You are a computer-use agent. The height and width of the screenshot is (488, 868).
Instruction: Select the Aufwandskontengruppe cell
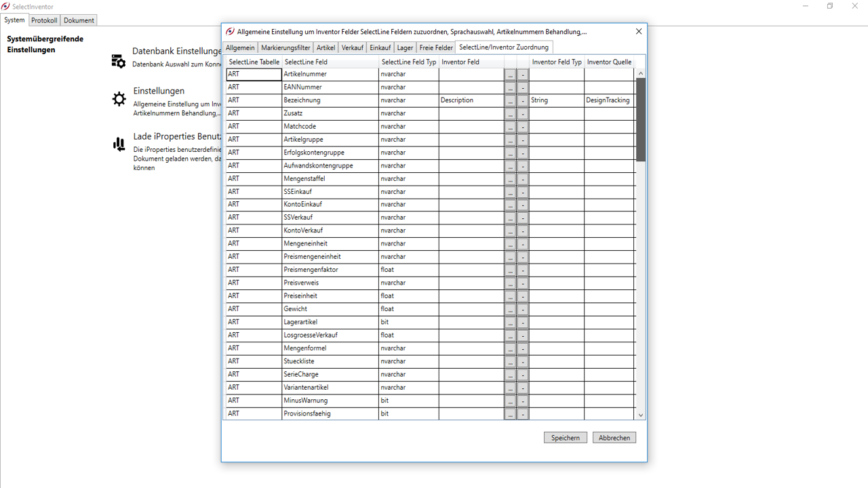click(x=330, y=165)
